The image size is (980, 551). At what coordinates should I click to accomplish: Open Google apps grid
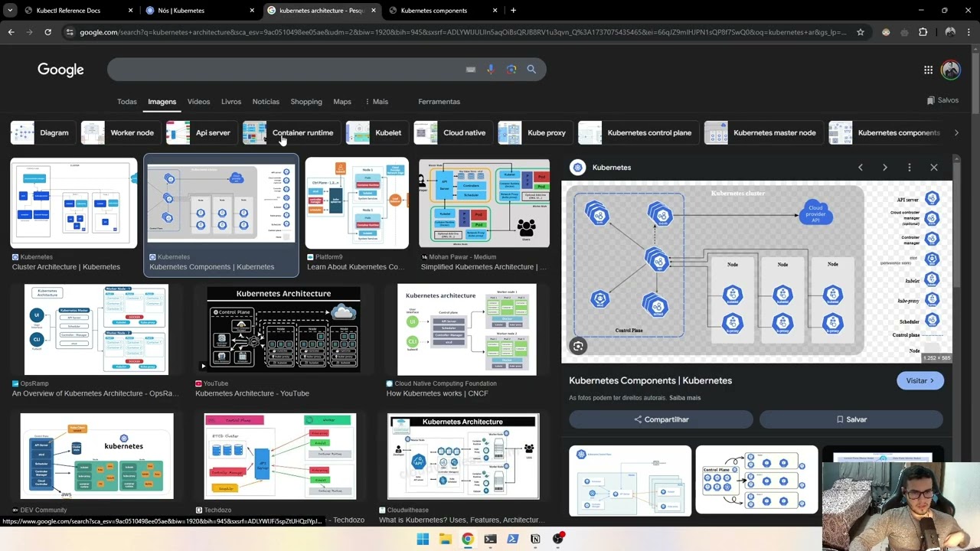coord(928,70)
